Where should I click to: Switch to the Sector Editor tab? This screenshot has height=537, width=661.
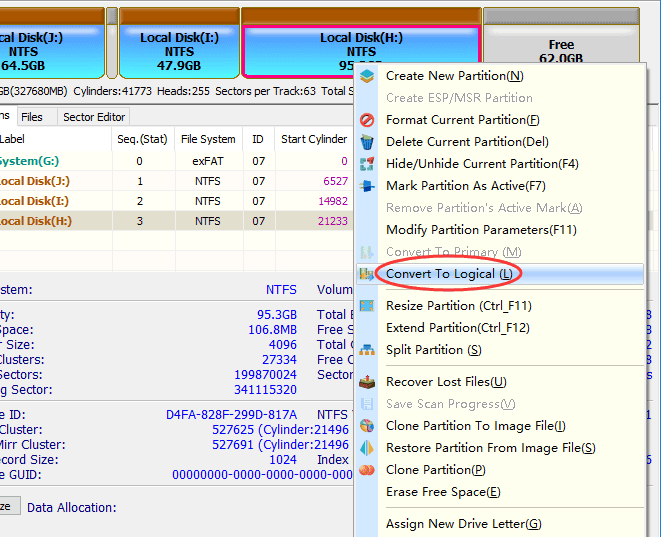click(94, 117)
